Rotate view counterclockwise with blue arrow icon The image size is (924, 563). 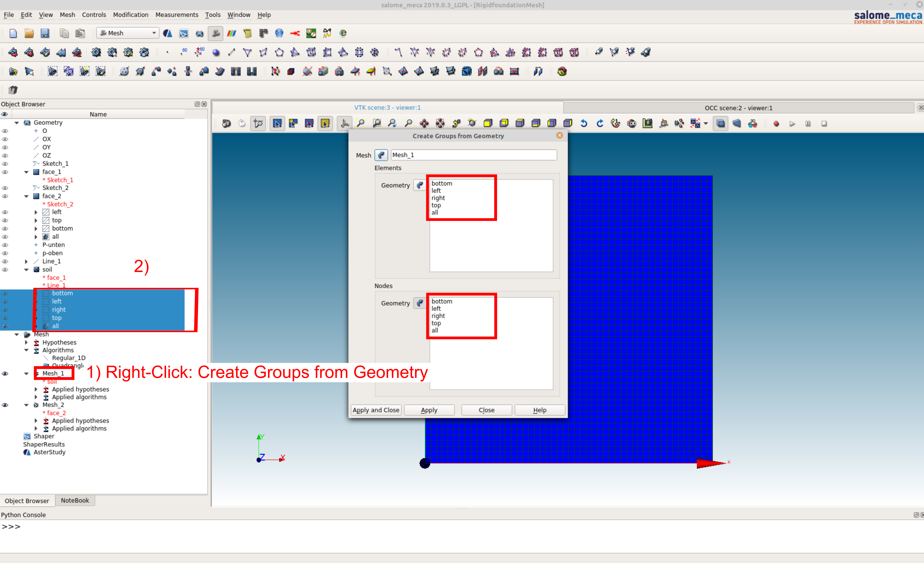(x=584, y=123)
